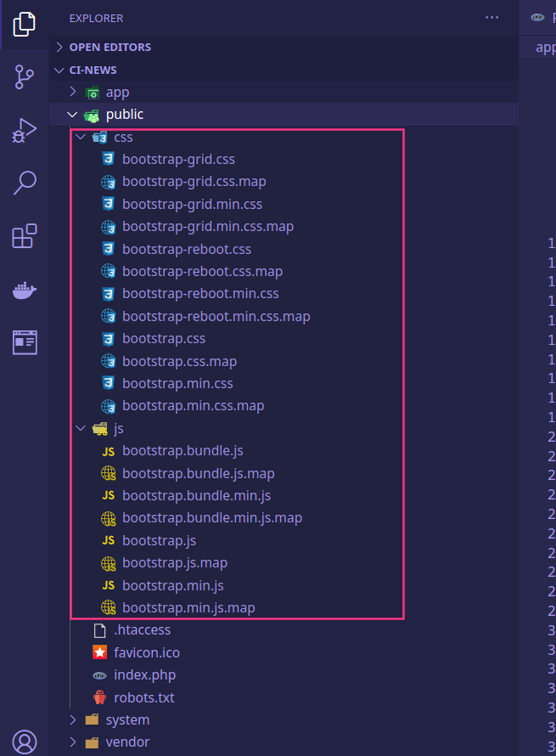This screenshot has width=556, height=756.
Task: Open the Extensions view icon
Action: [25, 236]
